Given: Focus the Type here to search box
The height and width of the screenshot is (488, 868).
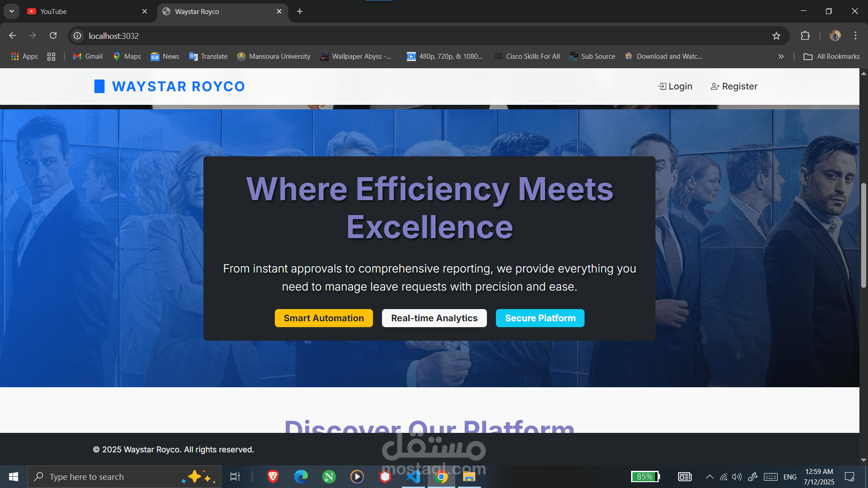Looking at the screenshot, I should pyautogui.click(x=124, y=477).
